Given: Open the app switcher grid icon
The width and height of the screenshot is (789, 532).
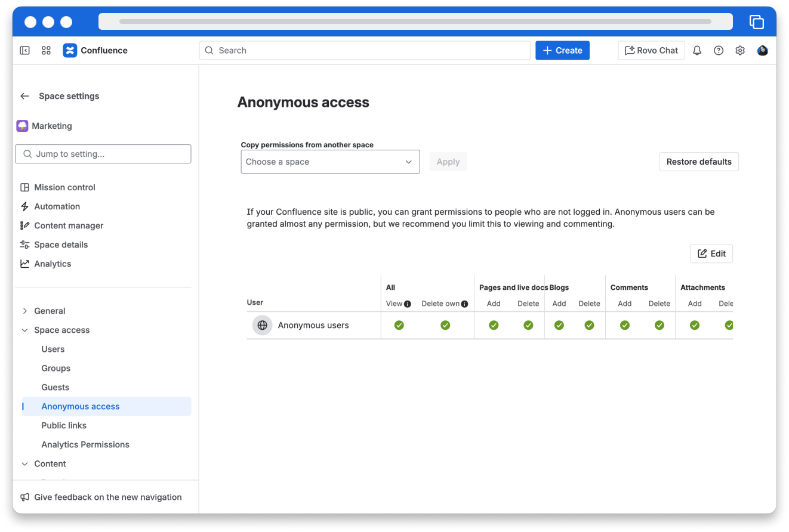Looking at the screenshot, I should pos(46,51).
